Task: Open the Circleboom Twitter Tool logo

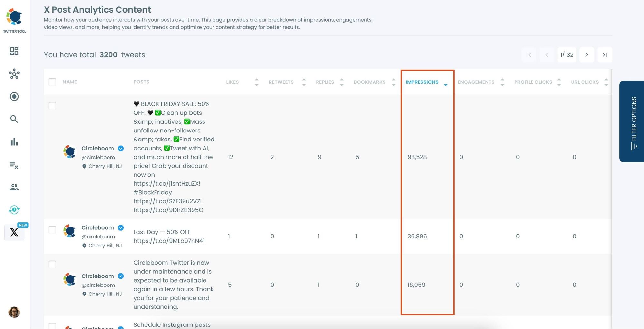Action: point(14,20)
